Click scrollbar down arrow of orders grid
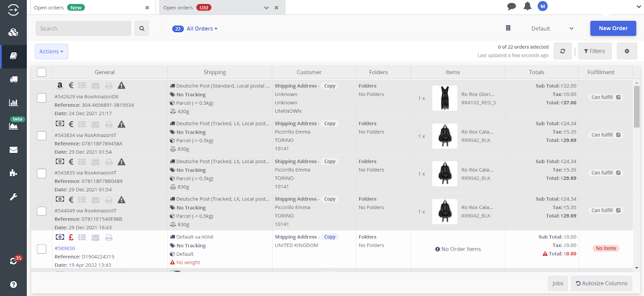Image resolution: width=644 pixels, height=296 pixels. (x=637, y=268)
